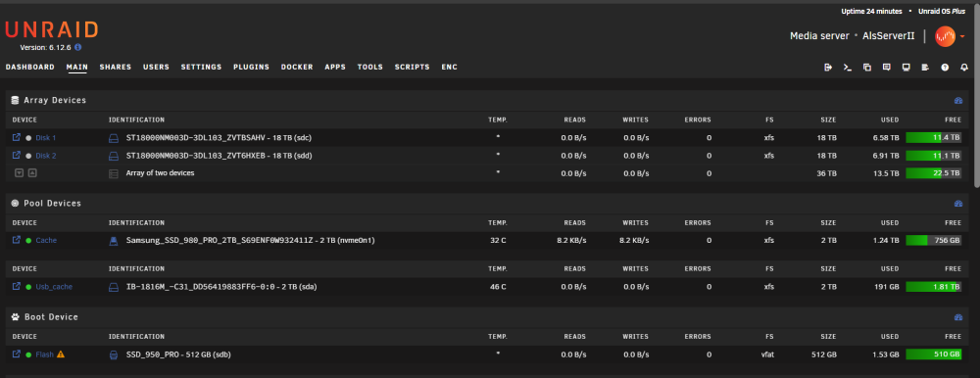Click the terminal icon in top toolbar
Viewport: 980px width, 378px height.
(848, 68)
